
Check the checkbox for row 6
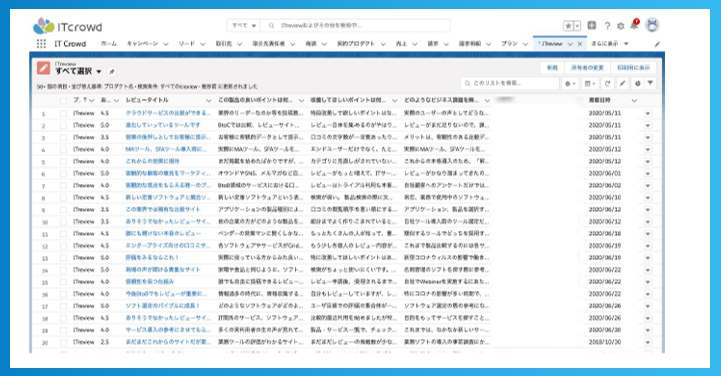tap(63, 174)
